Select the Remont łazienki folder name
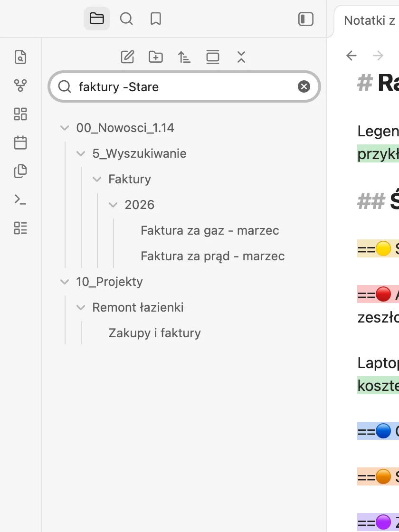This screenshot has width=399, height=532. tap(138, 307)
